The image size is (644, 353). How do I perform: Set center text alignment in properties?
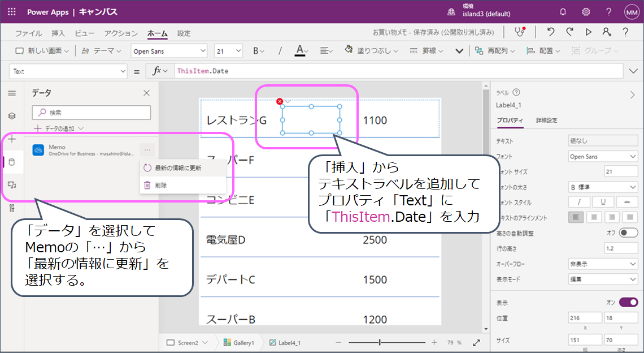coord(594,217)
